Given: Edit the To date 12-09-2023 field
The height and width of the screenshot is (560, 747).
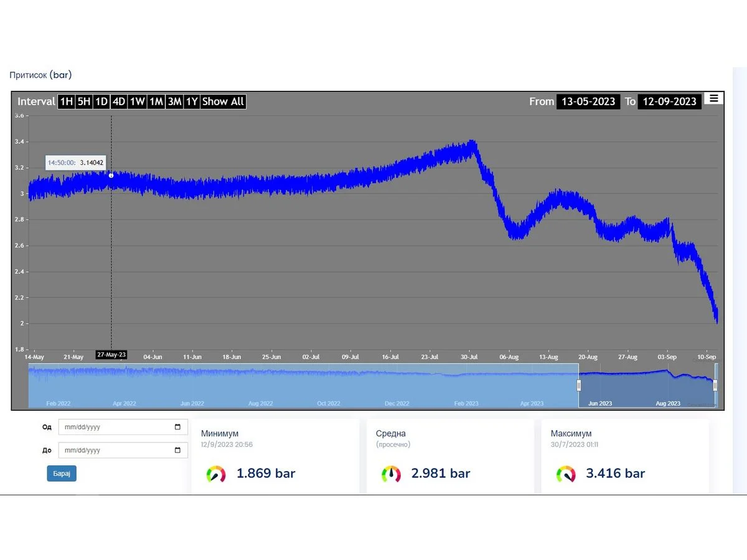Looking at the screenshot, I should coord(669,101).
